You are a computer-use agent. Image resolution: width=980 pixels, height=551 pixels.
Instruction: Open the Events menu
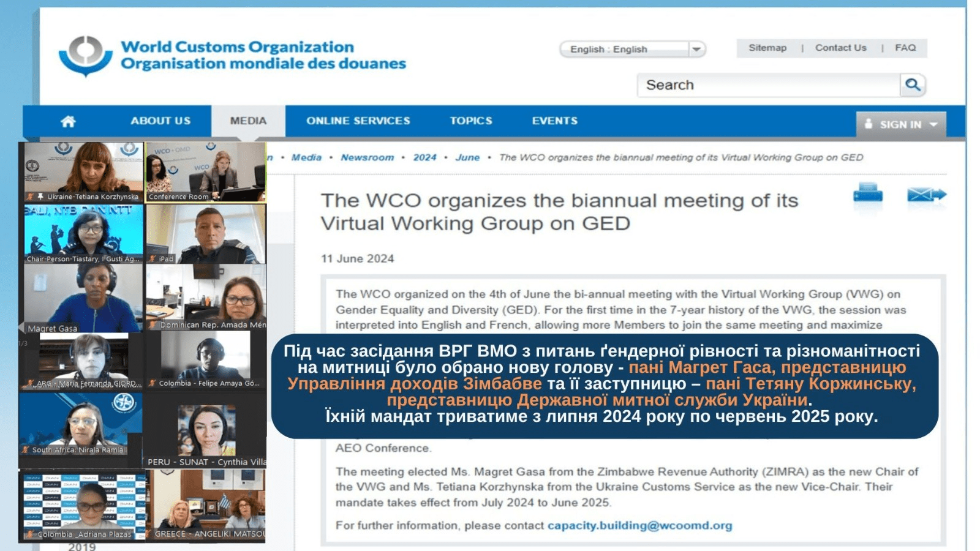tap(555, 121)
